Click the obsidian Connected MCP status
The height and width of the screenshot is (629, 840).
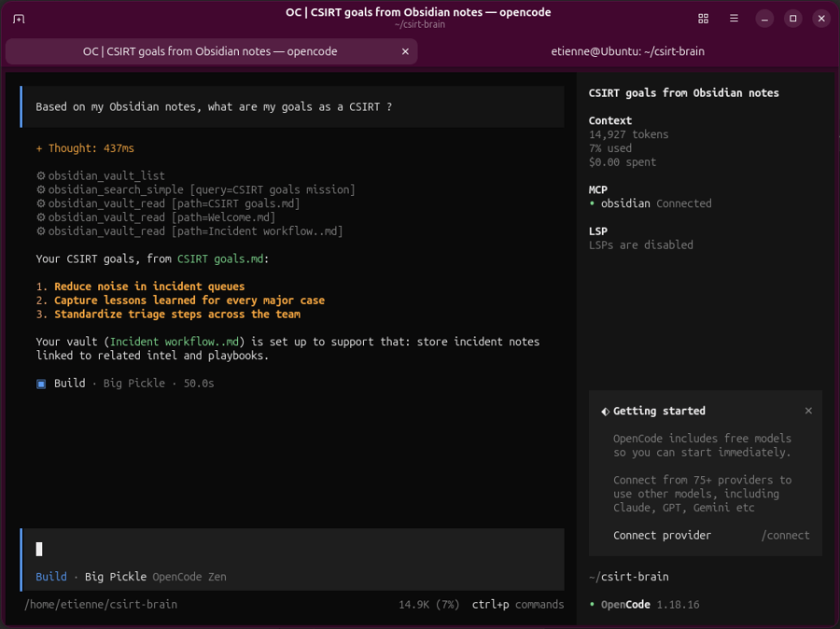click(651, 203)
